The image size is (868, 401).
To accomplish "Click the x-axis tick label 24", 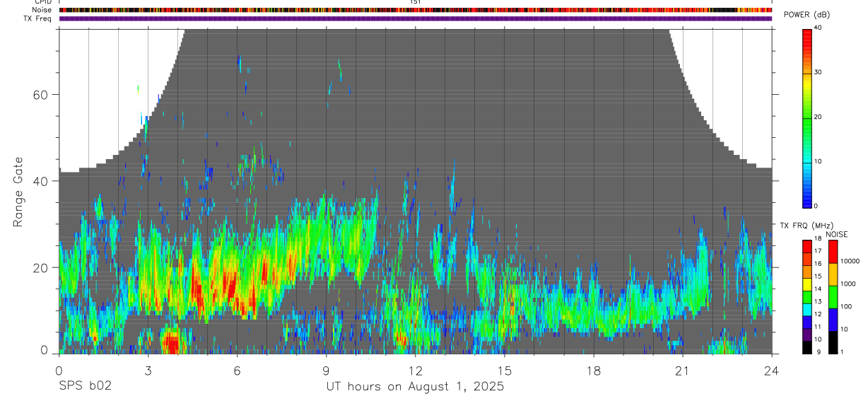I will click(x=771, y=370).
